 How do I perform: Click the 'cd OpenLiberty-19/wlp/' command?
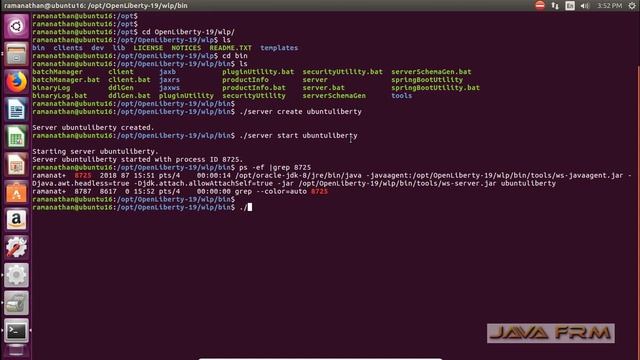188,32
